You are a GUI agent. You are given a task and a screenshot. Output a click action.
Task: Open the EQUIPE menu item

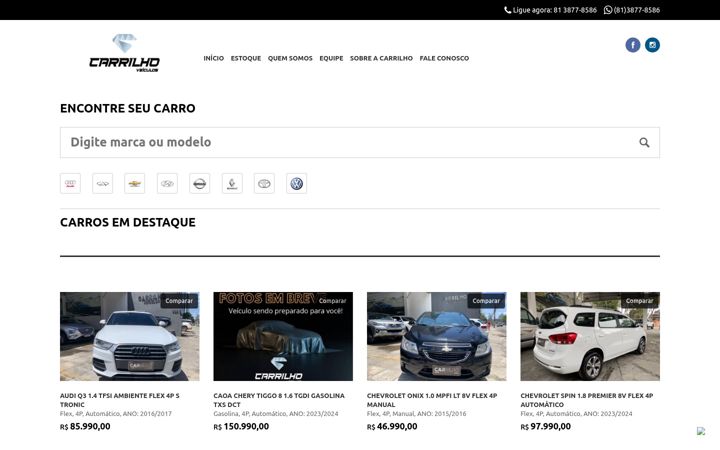[332, 58]
